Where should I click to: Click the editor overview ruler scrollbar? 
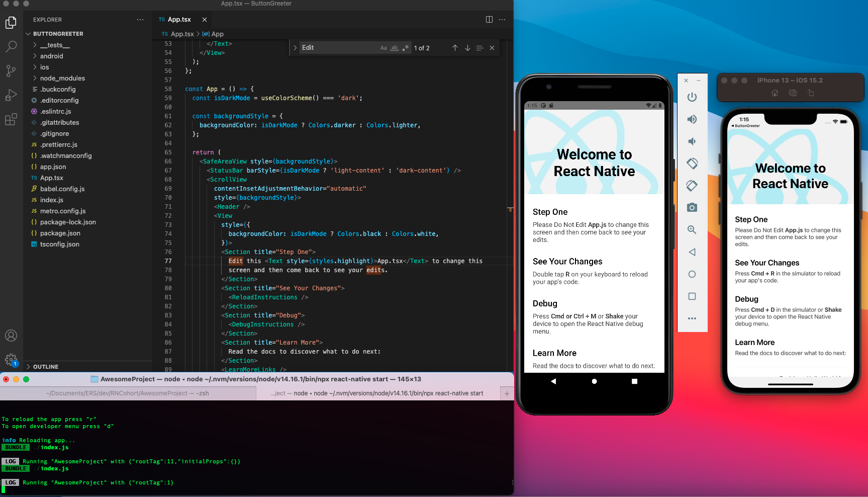(x=510, y=205)
